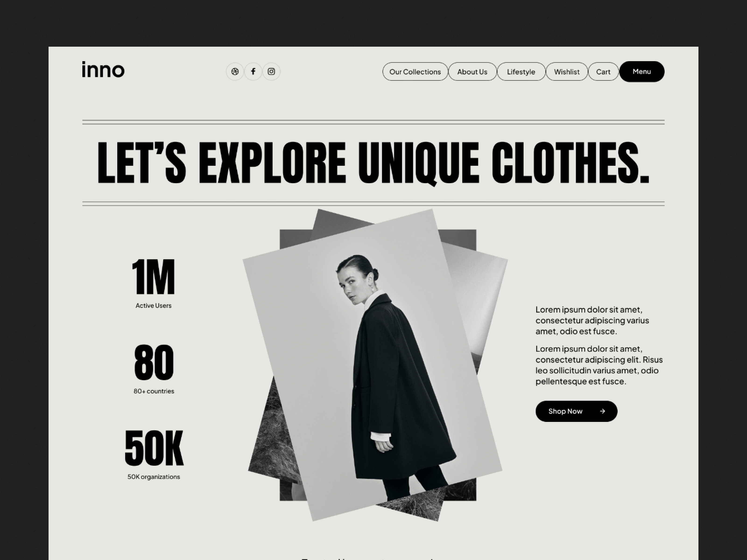Open the black Menu button
747x560 pixels.
pos(642,72)
